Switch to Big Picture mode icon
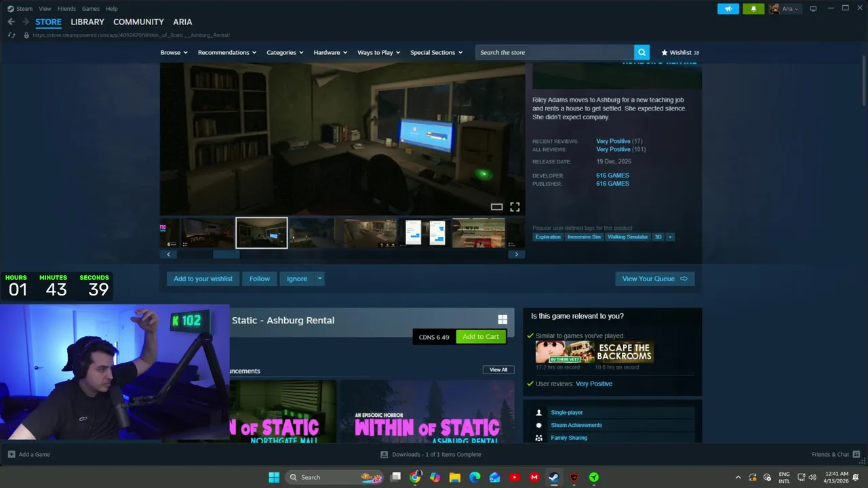The height and width of the screenshot is (488, 868). (813, 9)
